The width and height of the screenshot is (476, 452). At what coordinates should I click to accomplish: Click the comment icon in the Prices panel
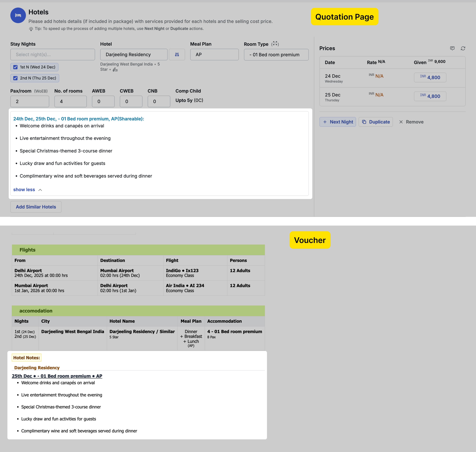click(452, 48)
